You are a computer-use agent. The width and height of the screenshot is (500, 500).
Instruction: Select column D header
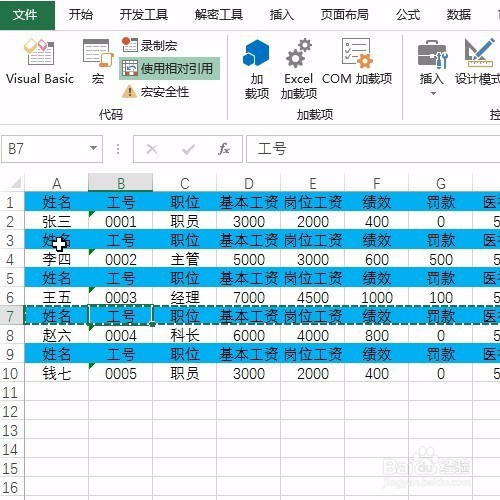click(249, 183)
